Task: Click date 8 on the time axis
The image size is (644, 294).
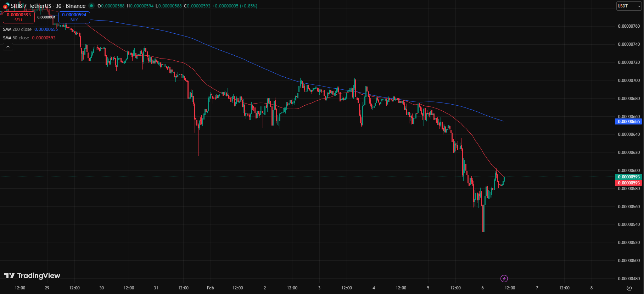Action: (591, 288)
